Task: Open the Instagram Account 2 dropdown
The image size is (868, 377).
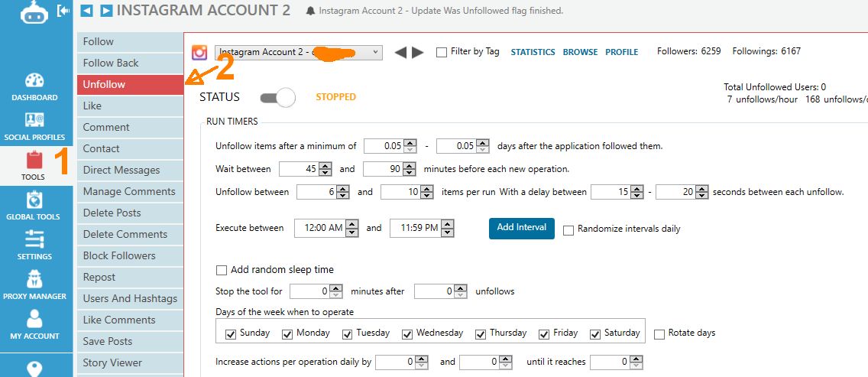Action: tap(298, 52)
